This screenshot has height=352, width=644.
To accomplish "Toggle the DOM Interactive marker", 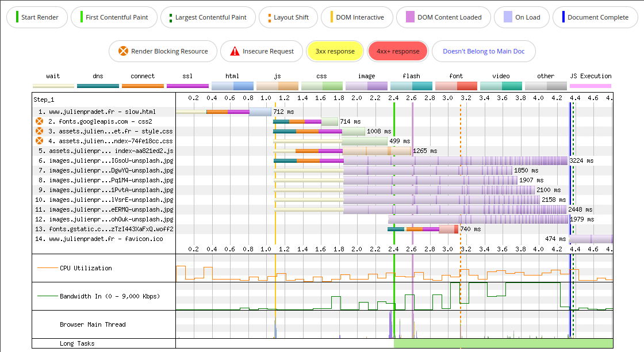I will pyautogui.click(x=357, y=17).
